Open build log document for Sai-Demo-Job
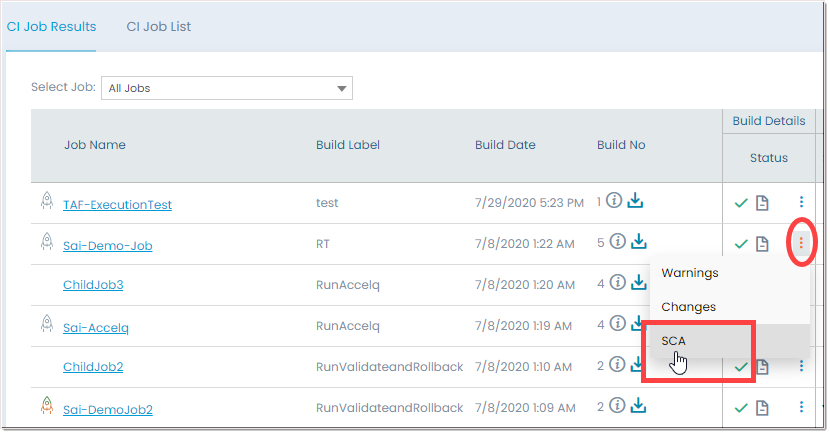The height and width of the screenshot is (434, 830). [762, 244]
